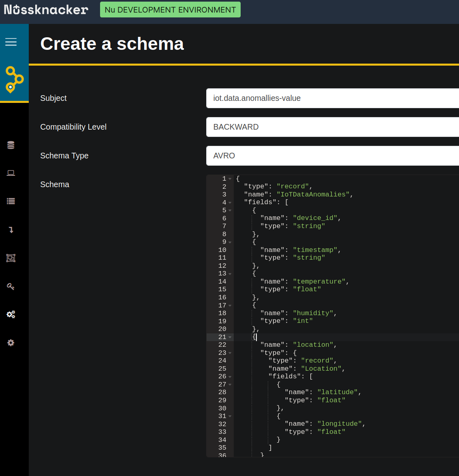Click the "IoTDataAnomalies" value in the schema
Image resolution: width=459 pixels, height=476 pixels.
[x=313, y=194]
